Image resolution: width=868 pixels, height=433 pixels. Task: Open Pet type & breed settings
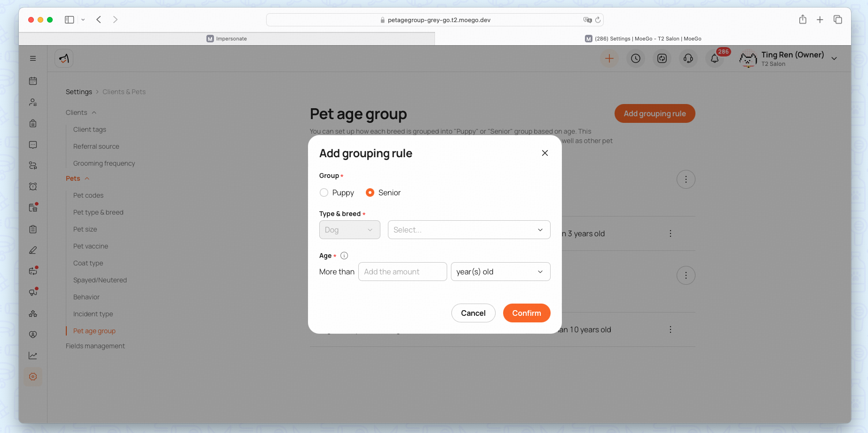tap(98, 212)
